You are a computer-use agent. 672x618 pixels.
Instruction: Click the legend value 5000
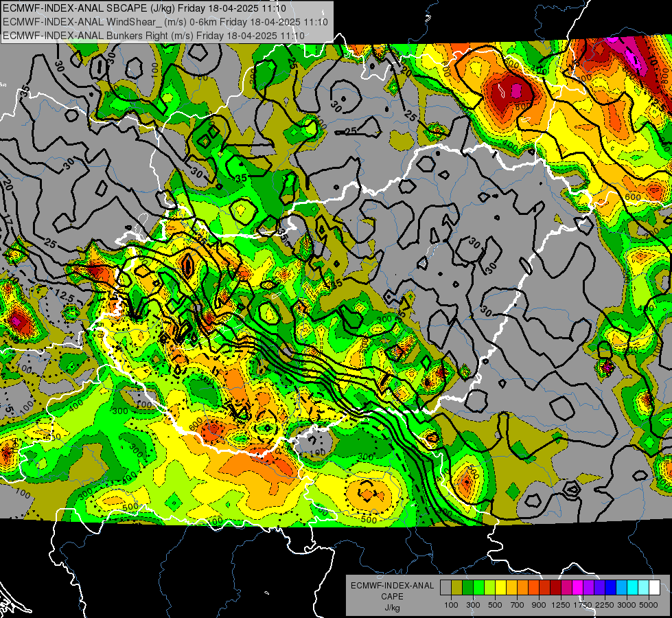649,605
